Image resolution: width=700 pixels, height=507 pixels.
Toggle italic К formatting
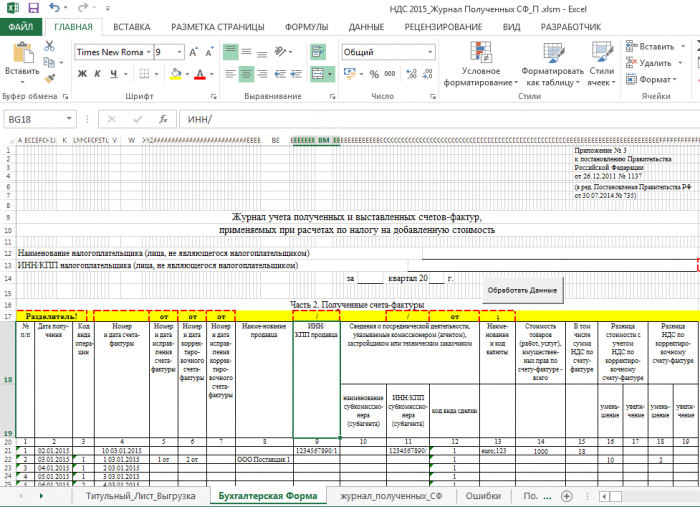pos(97,74)
